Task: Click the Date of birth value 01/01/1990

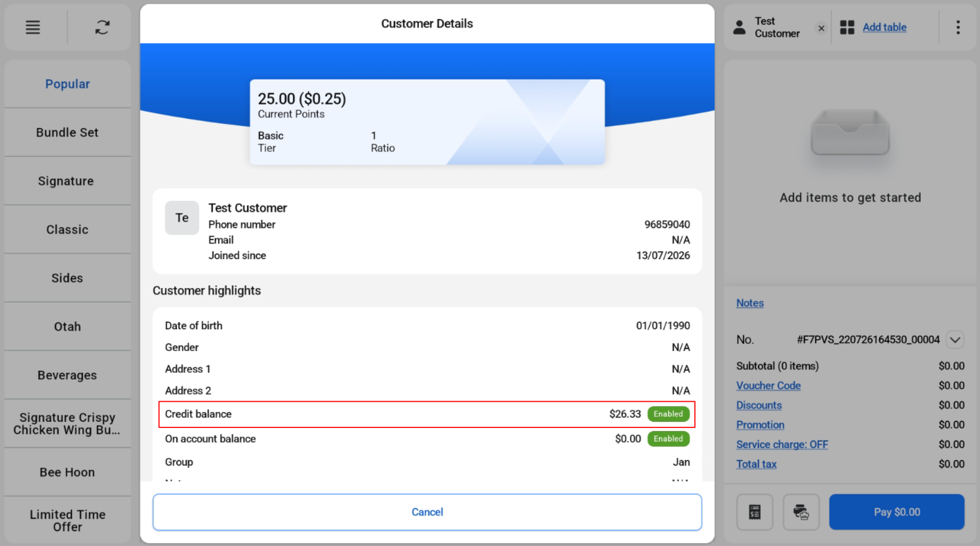Action: click(663, 326)
